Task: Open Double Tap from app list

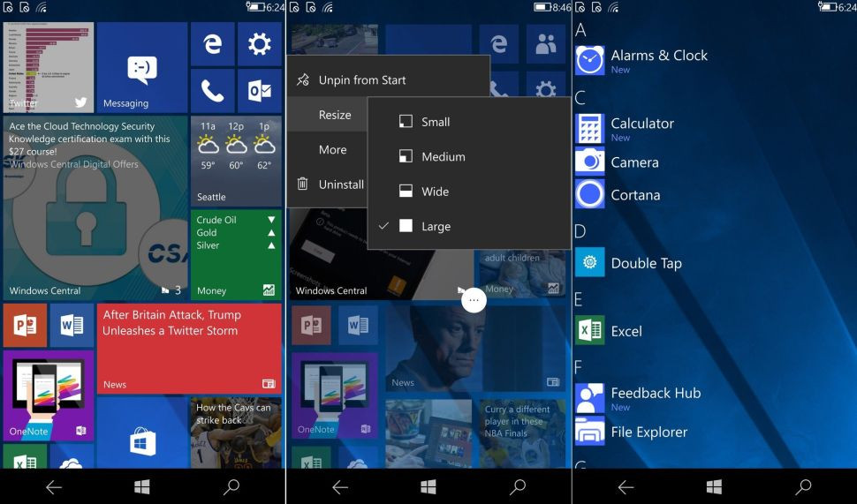Action: click(628, 263)
